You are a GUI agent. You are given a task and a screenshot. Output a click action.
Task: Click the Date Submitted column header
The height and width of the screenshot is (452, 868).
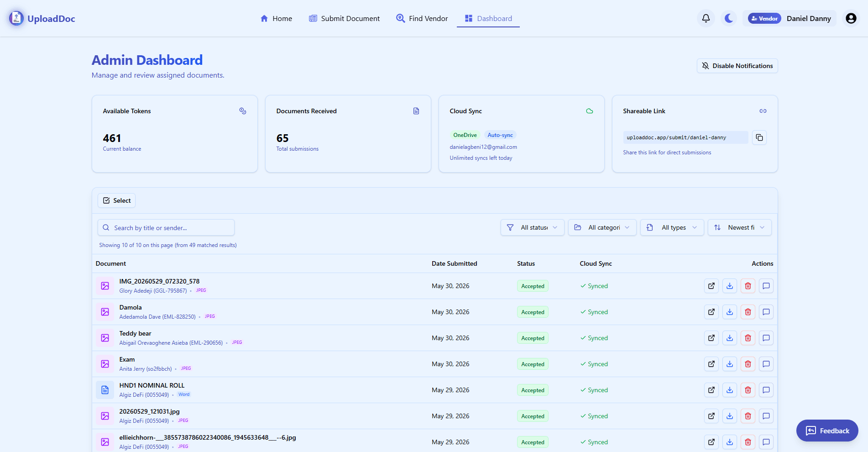455,263
